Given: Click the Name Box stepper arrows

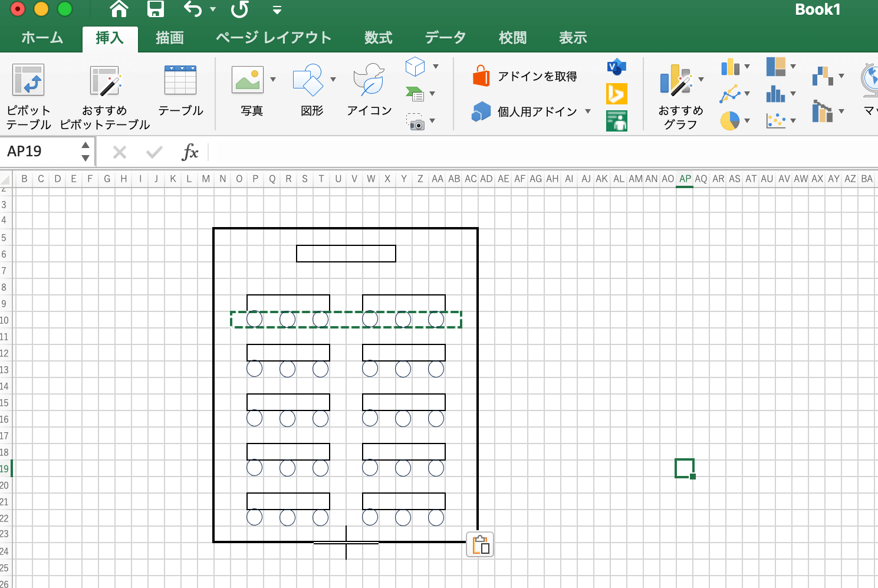Looking at the screenshot, I should (86, 152).
